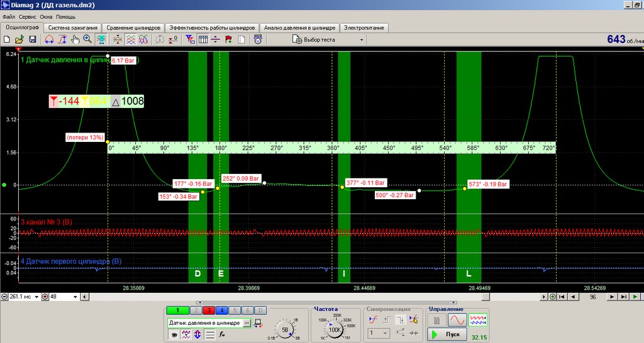This screenshot has height=343, width=644.
Task: Open the Помощь menu
Action: (65, 17)
